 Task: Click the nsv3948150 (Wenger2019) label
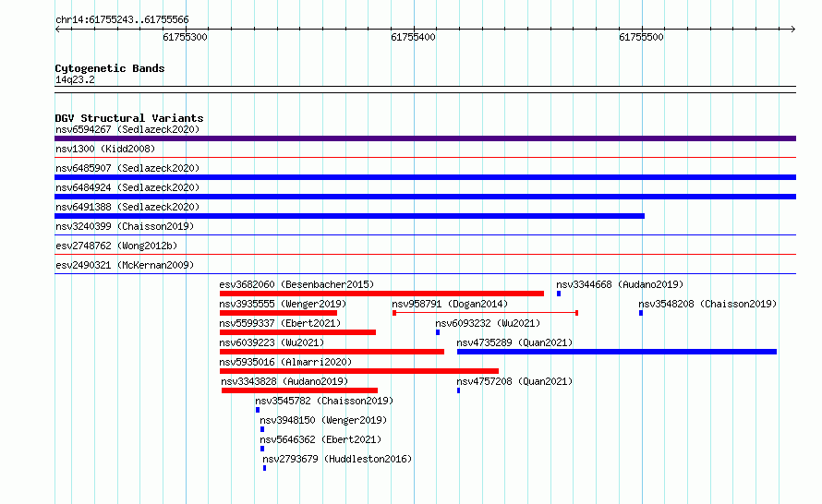(x=323, y=420)
